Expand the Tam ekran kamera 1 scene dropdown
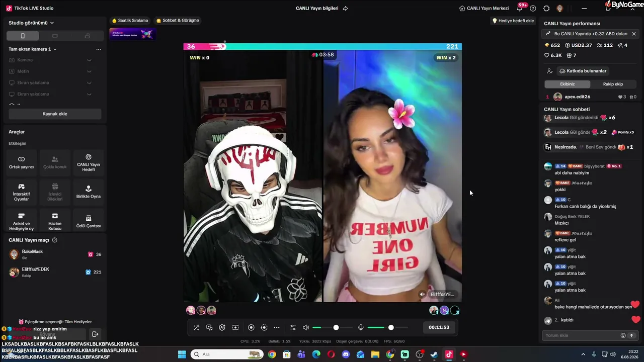 [x=33, y=49]
